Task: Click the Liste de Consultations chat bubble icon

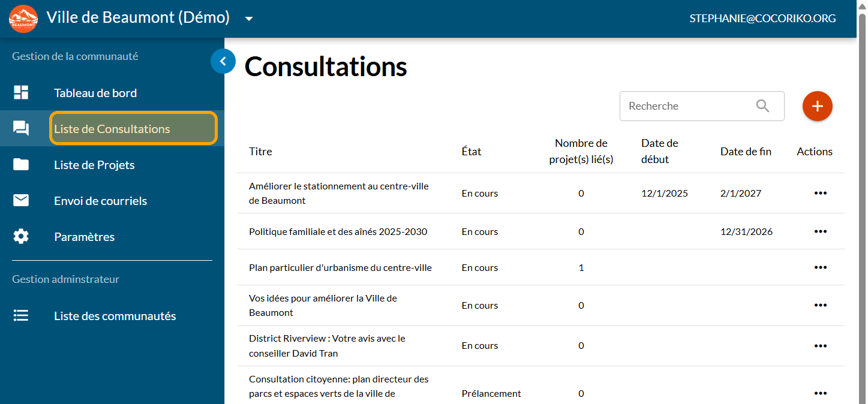Action: point(21,128)
